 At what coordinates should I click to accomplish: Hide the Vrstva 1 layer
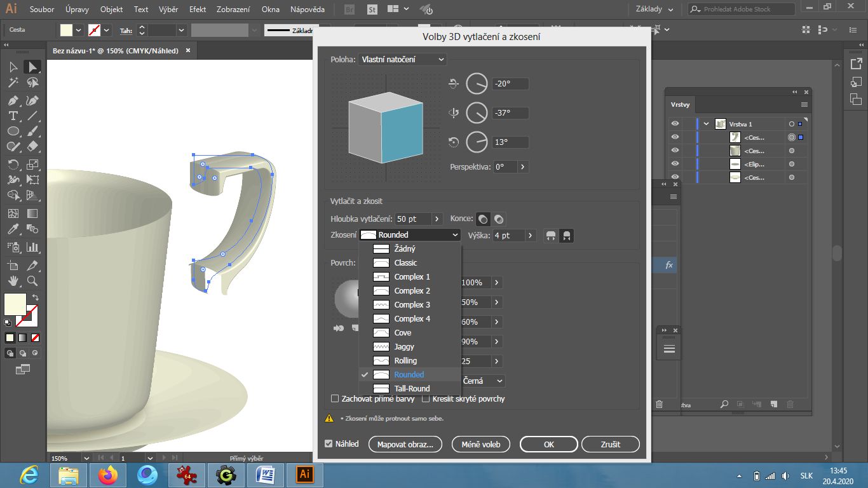[x=675, y=124]
